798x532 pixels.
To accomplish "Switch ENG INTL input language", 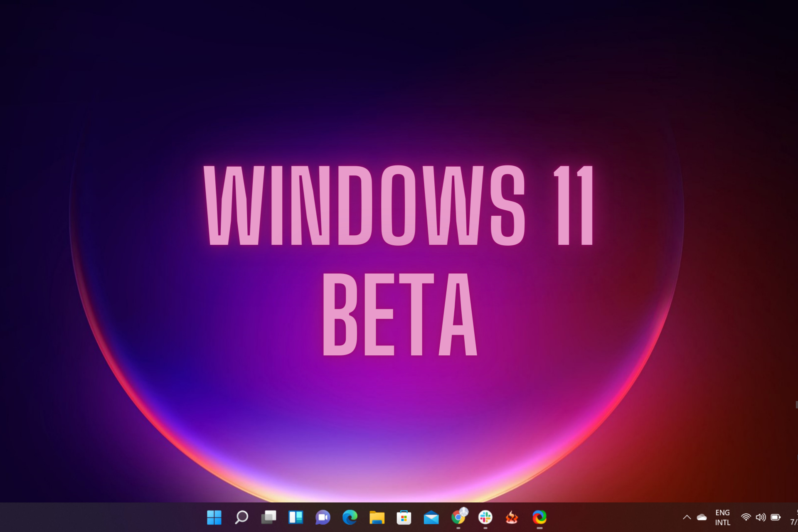I will click(722, 517).
